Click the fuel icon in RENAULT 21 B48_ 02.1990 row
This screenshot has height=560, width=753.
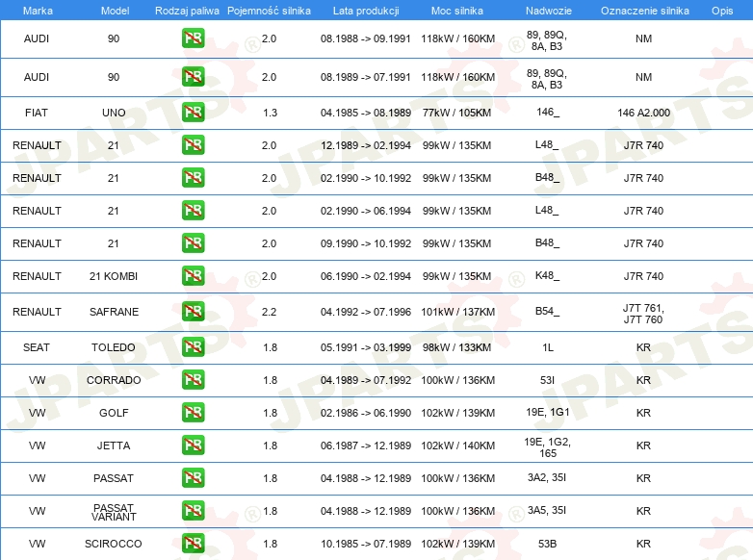pos(193,178)
